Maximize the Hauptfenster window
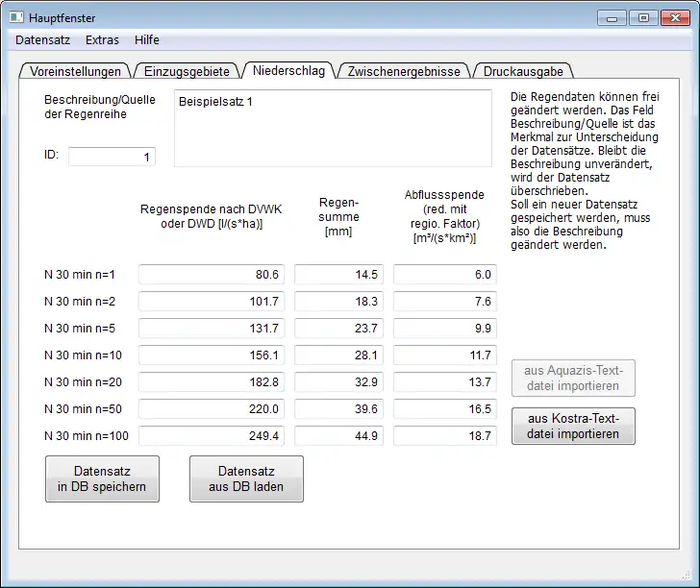This screenshot has height=588, width=700. [643, 17]
